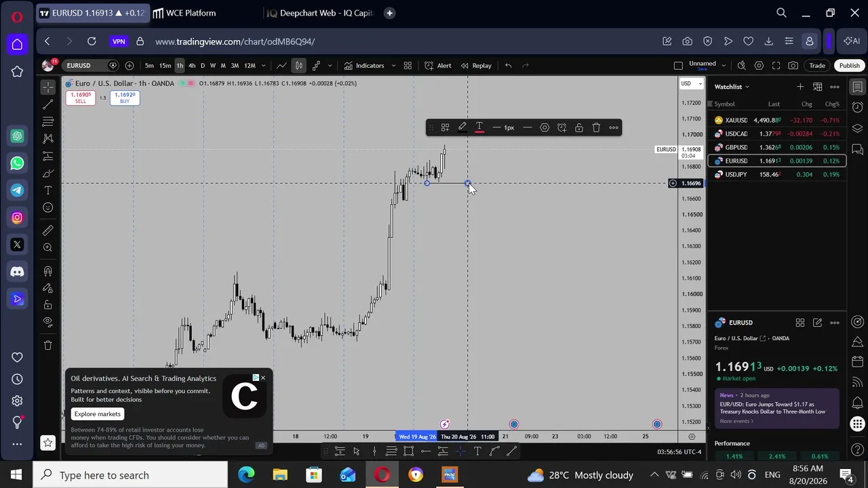The width and height of the screenshot is (868, 488).
Task: Open line color picker in floating toolbar
Action: (462, 127)
